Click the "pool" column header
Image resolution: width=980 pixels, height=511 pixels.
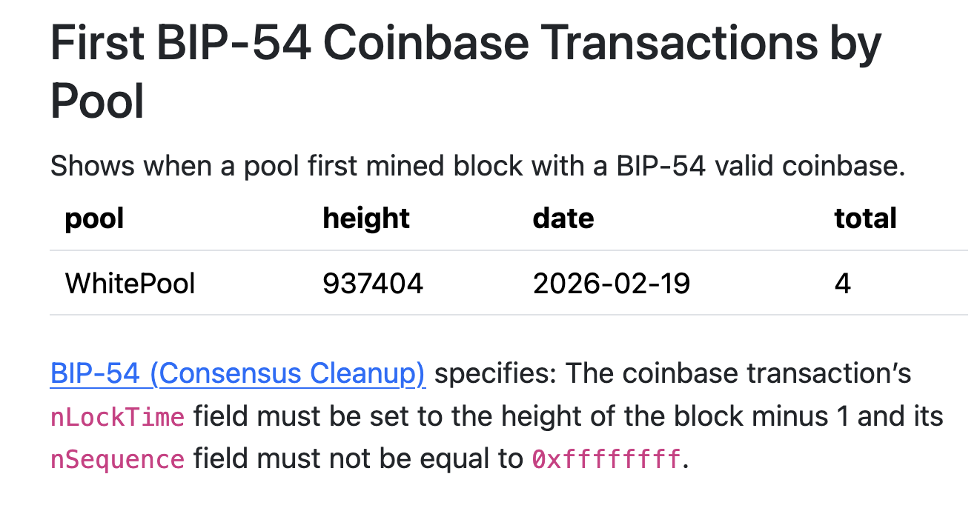94,218
